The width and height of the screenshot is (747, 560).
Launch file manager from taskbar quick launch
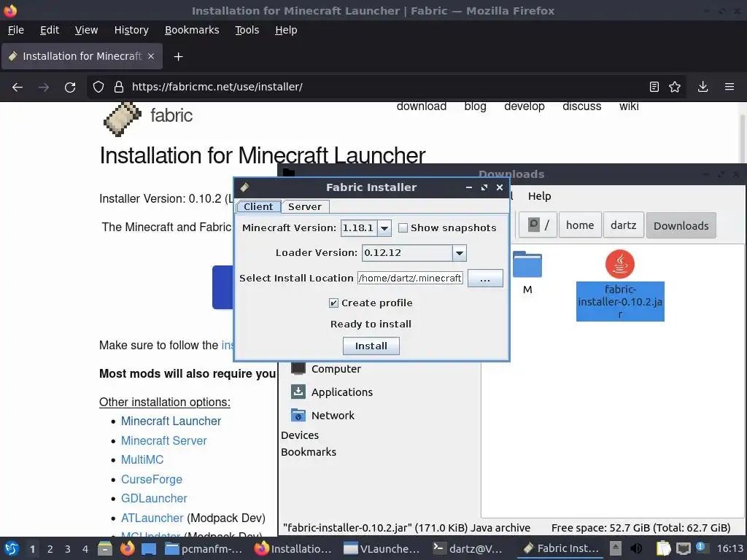105,548
